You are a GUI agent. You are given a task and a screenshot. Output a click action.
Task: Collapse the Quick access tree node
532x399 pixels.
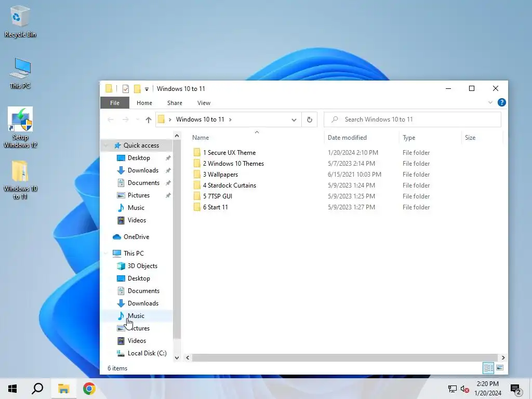click(106, 145)
